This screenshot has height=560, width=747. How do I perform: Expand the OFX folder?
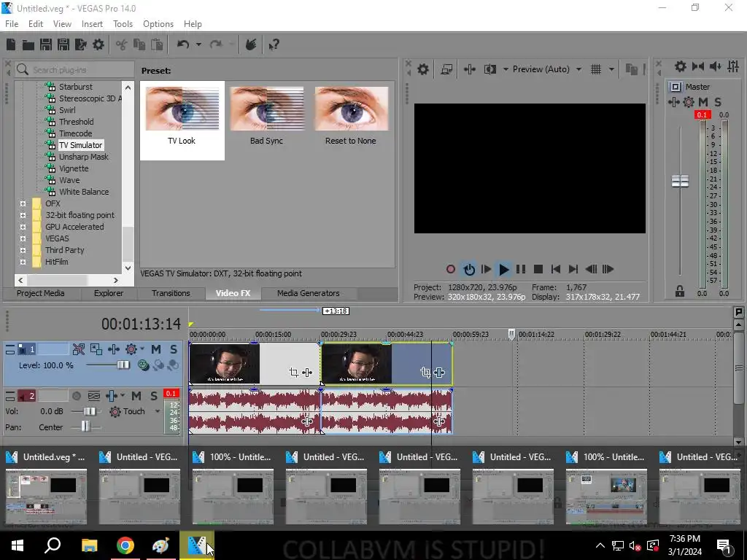(x=23, y=204)
